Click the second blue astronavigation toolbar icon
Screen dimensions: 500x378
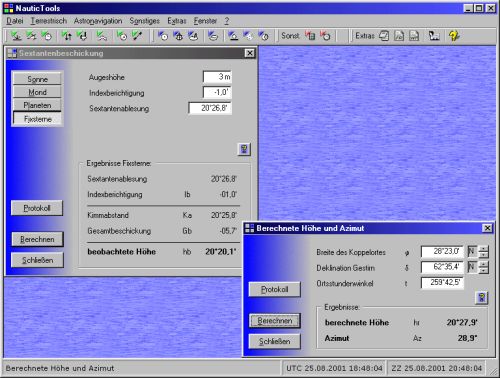click(x=178, y=36)
